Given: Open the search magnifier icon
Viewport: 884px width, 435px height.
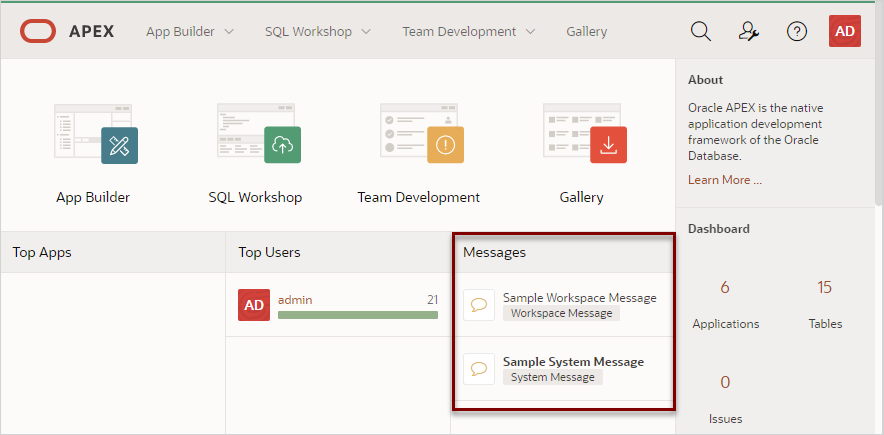Looking at the screenshot, I should (701, 32).
